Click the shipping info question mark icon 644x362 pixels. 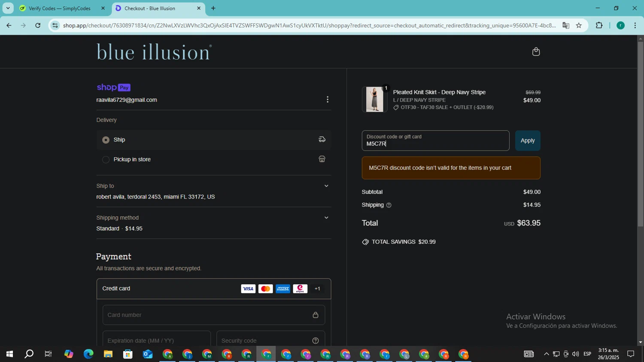tap(389, 205)
